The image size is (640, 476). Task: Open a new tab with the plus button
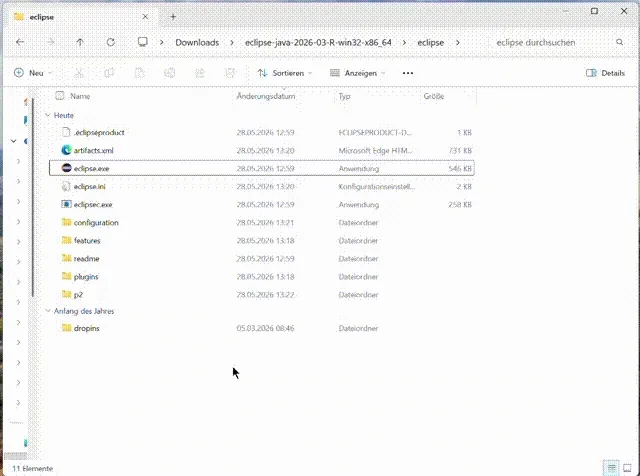click(x=173, y=17)
